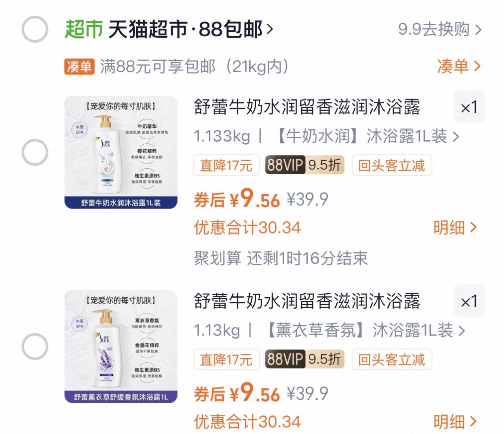Viewport: 504px width, 434px height.
Task: Tap the 直降17元 tag on the first item
Action: (226, 165)
